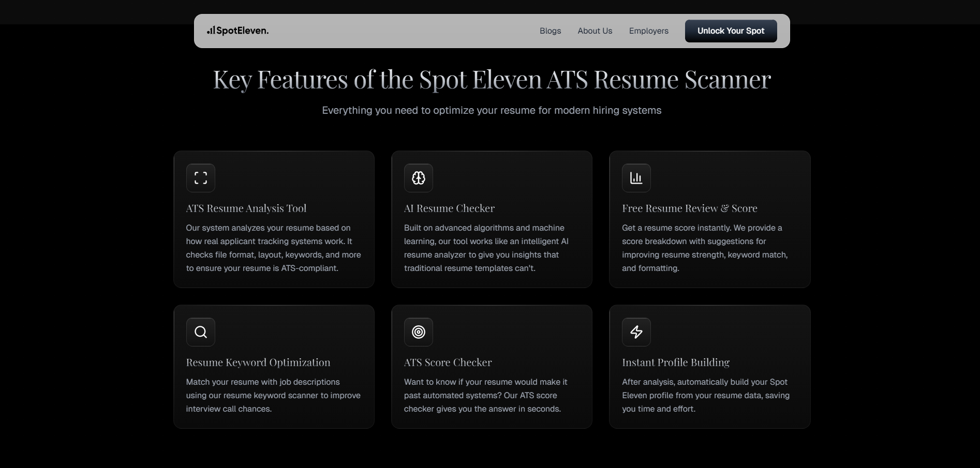This screenshot has height=468, width=980.
Task: Select the Resume Keyword Optimization card
Action: click(x=273, y=367)
